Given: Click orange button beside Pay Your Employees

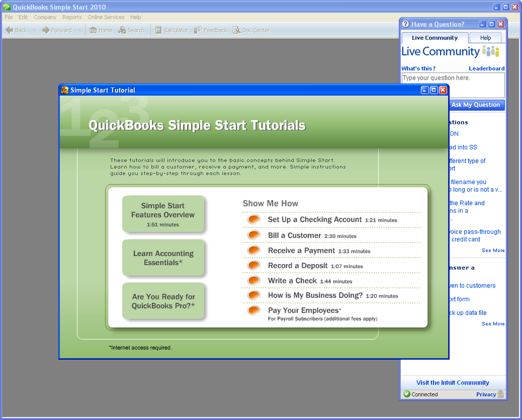Looking at the screenshot, I should 254,311.
